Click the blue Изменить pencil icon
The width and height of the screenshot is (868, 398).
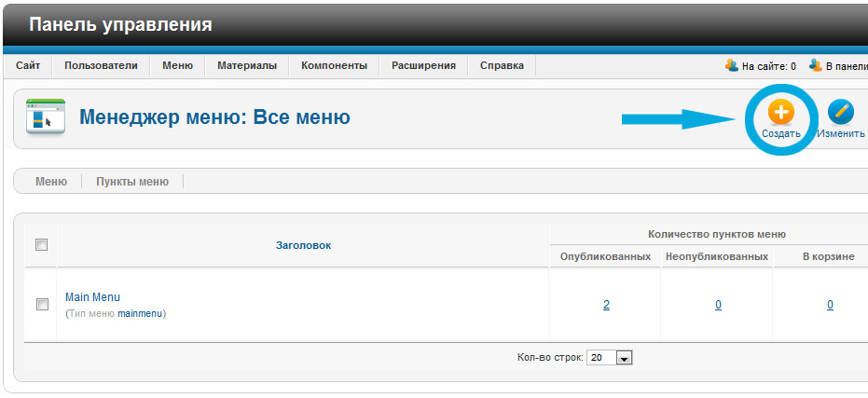point(841,113)
